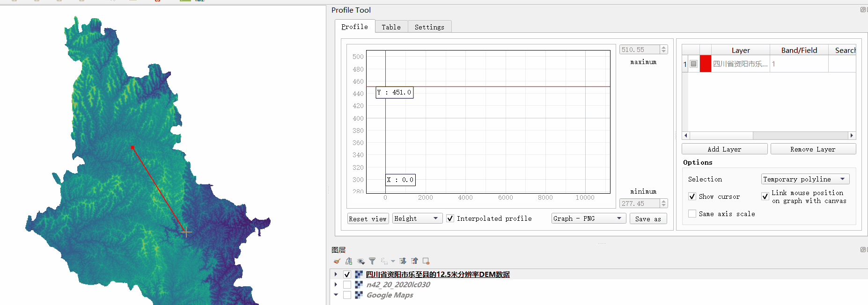868x305 pixels.
Task: Click the red color swatch of profile layer
Action: (706, 64)
